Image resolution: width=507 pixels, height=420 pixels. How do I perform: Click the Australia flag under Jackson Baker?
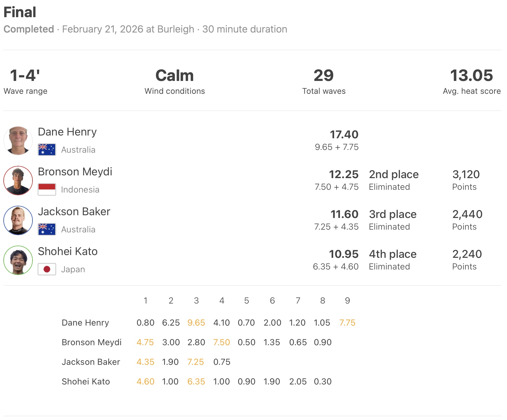(x=47, y=229)
